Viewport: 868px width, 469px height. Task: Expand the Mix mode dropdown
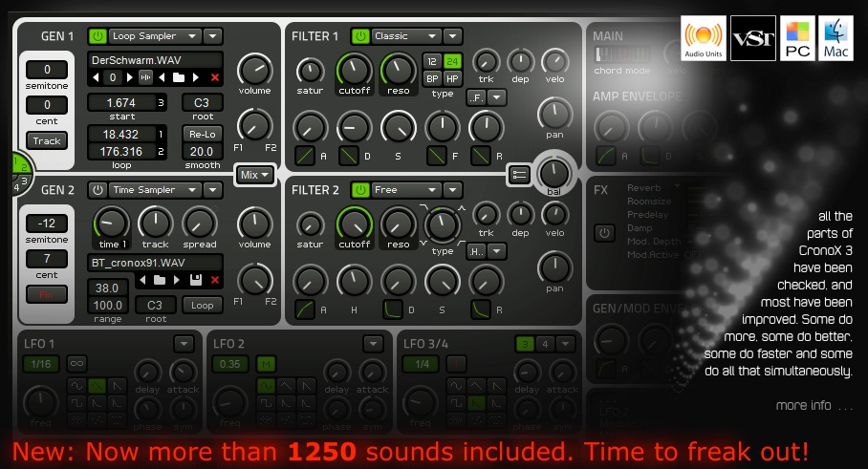(255, 175)
